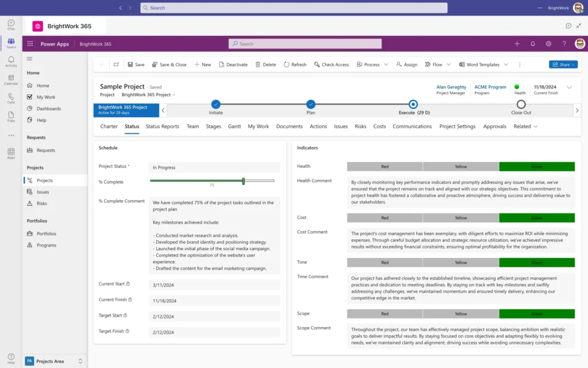Select Green for Scope indicator

[x=537, y=314]
